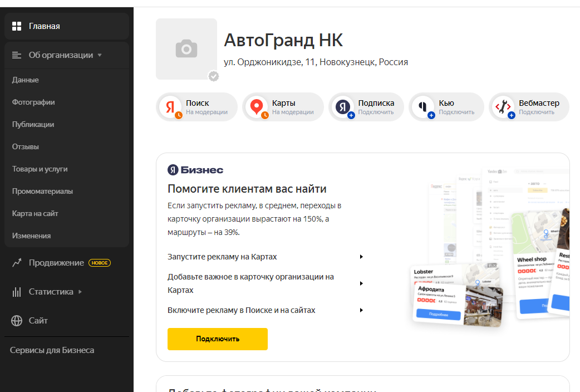Viewport: 580px width, 392px height.
Task: Expand arrow for Включите рекламу в Поиске
Action: pyautogui.click(x=361, y=310)
